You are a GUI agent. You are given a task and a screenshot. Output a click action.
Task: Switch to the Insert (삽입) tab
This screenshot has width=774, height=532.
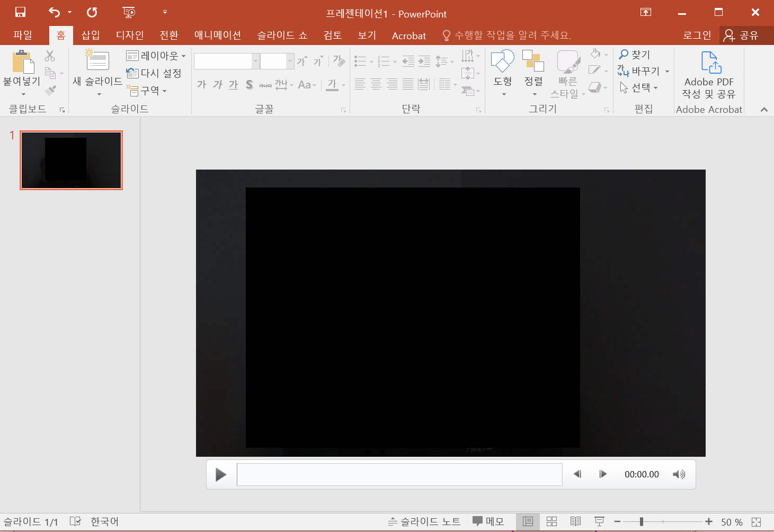coord(91,36)
